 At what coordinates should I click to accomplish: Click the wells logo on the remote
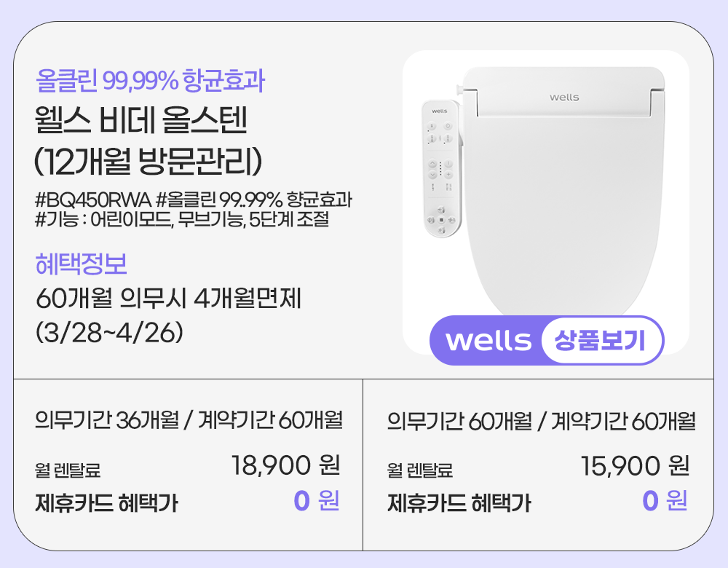(440, 111)
